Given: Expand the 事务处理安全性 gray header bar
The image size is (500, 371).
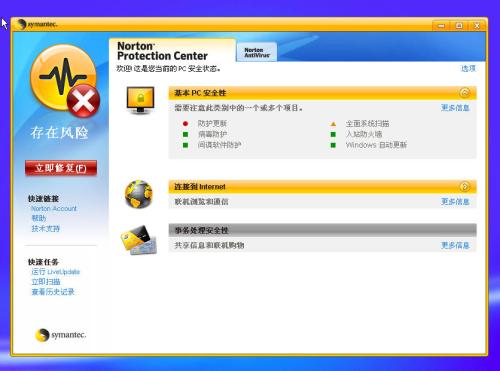Looking at the screenshot, I should [x=322, y=230].
